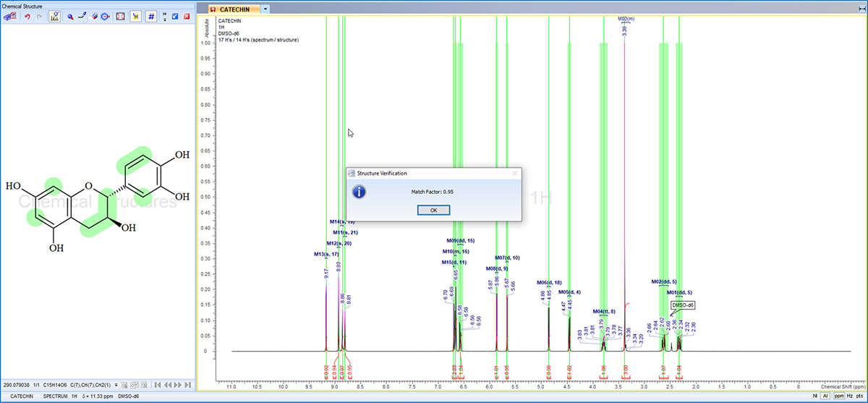Click the structure verification spectrum icon

pyautogui.click(x=54, y=16)
